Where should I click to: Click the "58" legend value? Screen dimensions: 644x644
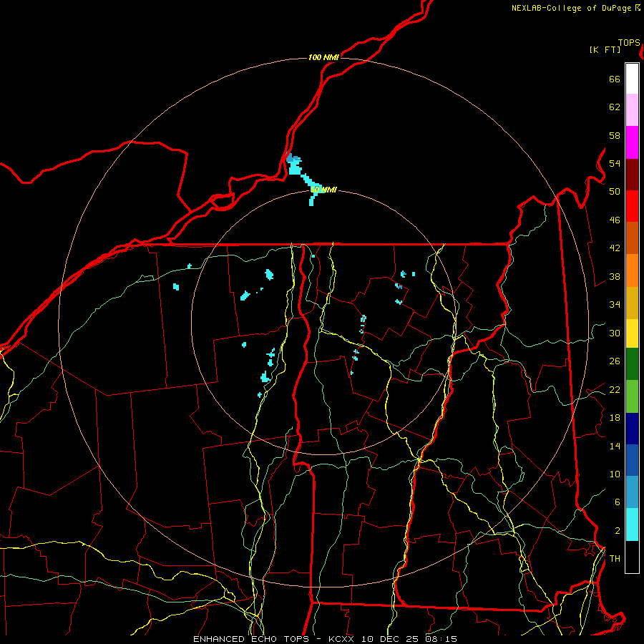click(x=615, y=135)
